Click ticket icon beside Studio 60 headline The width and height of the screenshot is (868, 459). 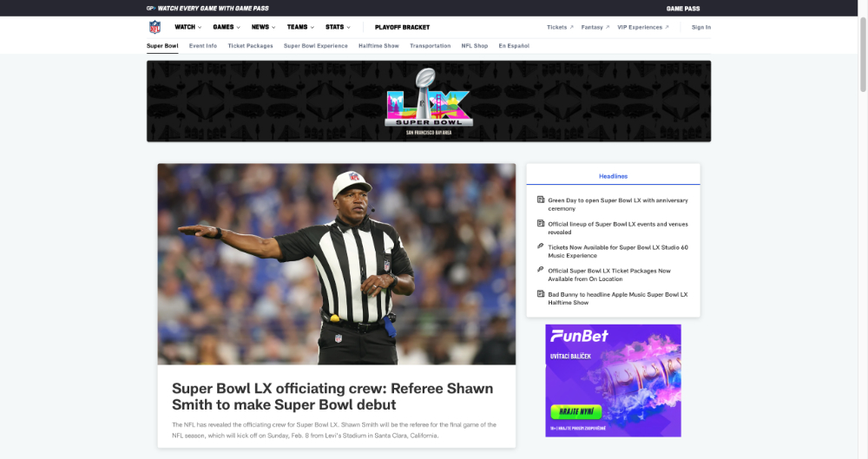[540, 246]
